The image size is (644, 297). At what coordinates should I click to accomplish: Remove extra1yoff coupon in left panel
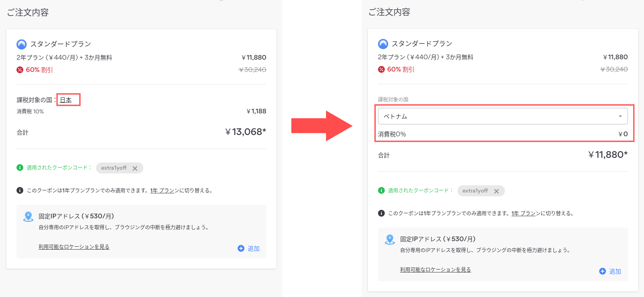click(135, 168)
